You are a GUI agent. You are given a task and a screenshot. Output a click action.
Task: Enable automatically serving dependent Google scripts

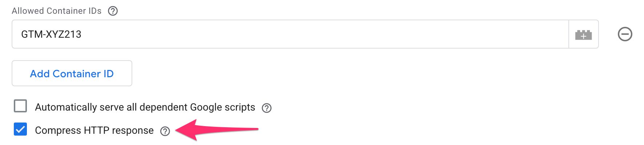click(20, 107)
